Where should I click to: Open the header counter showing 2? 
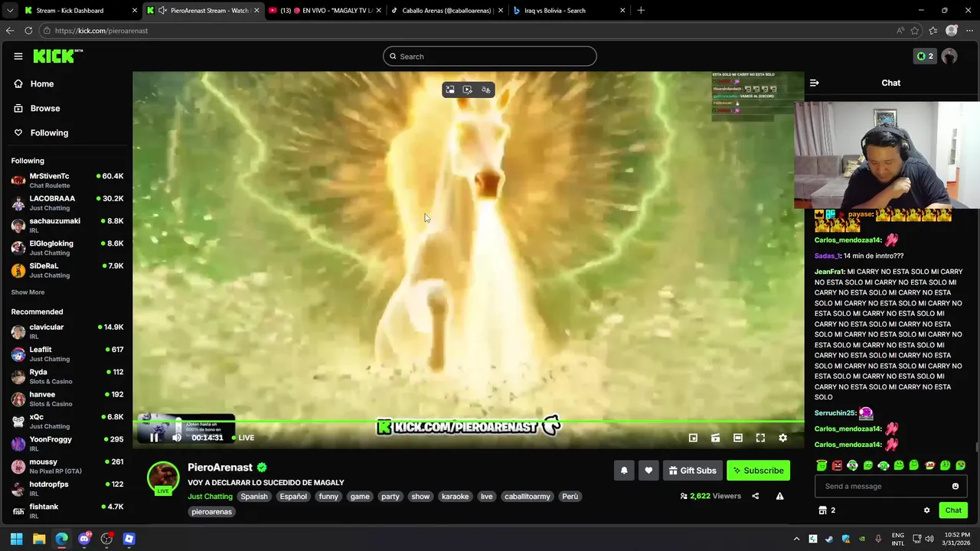coord(925,56)
